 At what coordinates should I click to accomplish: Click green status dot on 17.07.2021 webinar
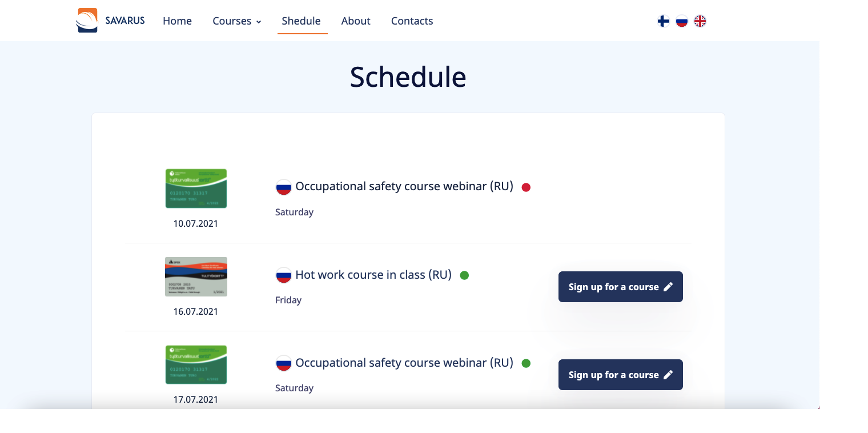526,363
